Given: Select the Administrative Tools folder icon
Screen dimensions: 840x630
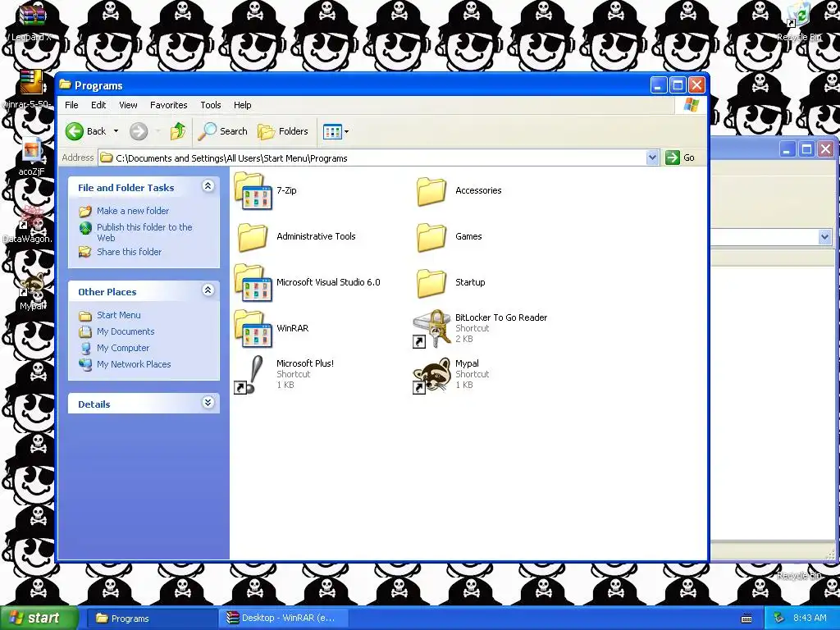Looking at the screenshot, I should 253,237.
